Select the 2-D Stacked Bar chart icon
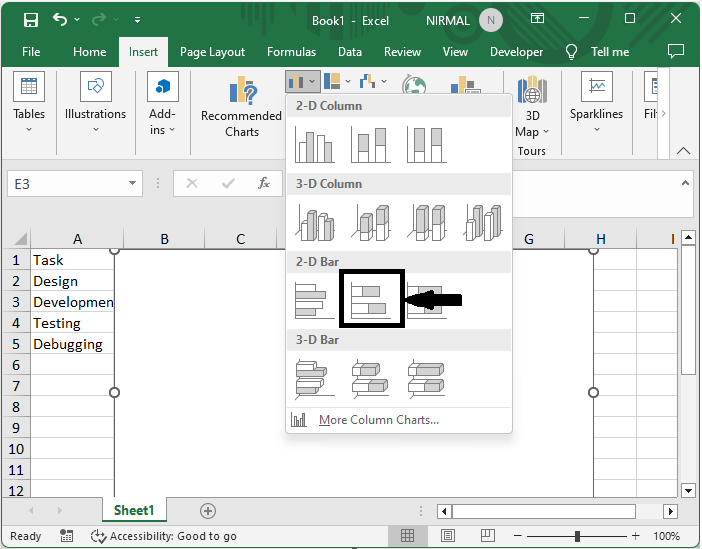702x549 pixels. coord(371,298)
